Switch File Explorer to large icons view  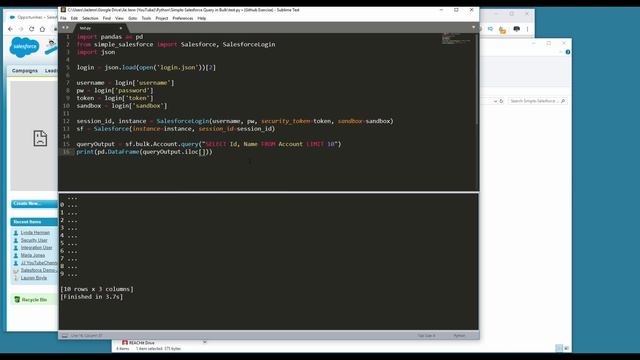click(566, 348)
